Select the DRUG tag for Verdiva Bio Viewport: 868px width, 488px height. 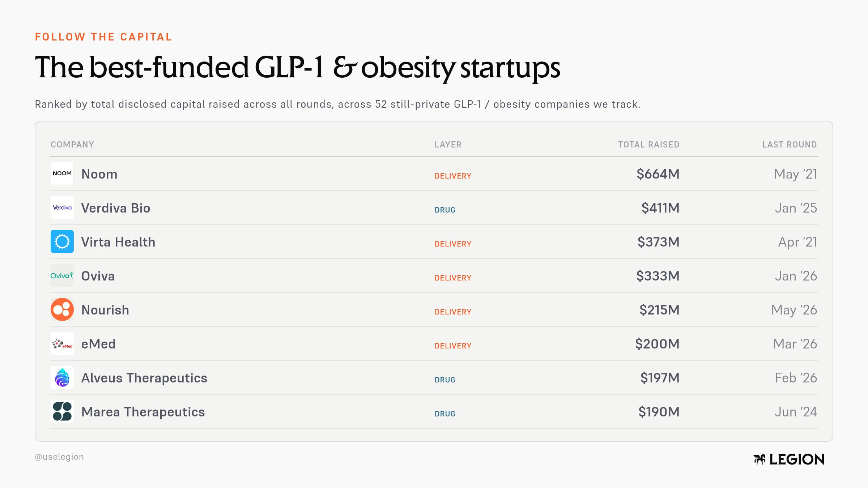click(445, 210)
